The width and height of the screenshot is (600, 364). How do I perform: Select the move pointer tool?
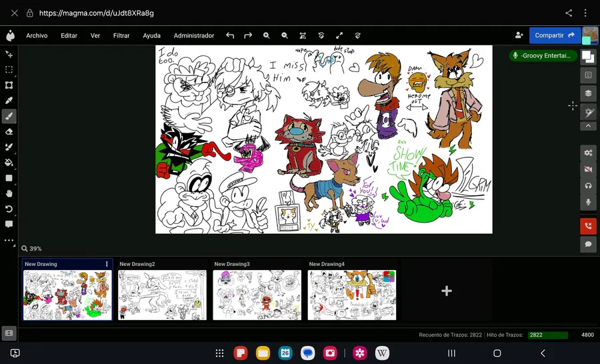click(x=9, y=55)
